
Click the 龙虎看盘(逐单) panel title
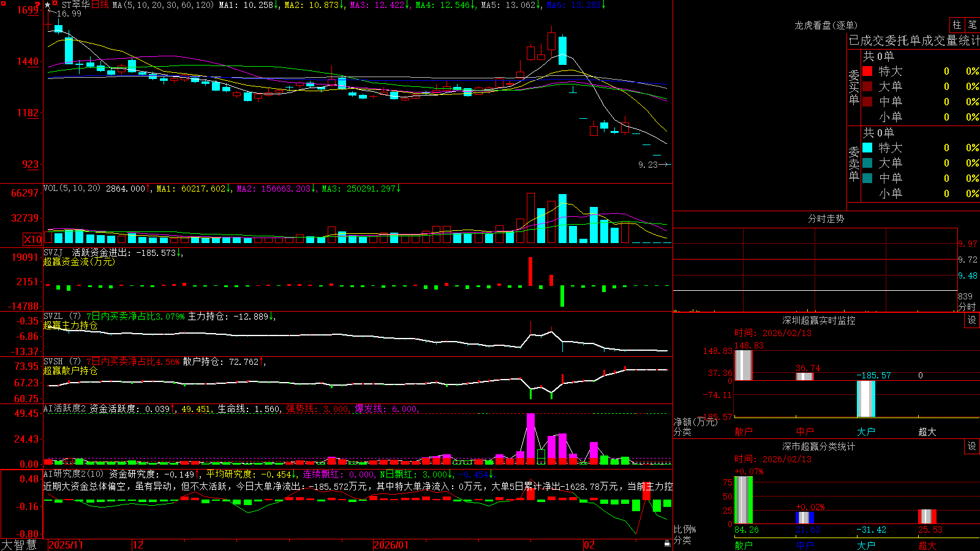tap(826, 25)
